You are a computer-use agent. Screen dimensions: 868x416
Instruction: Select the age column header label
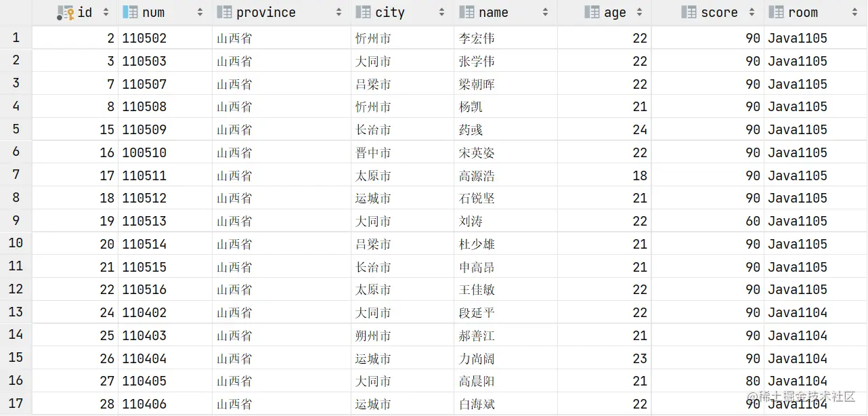tap(615, 13)
